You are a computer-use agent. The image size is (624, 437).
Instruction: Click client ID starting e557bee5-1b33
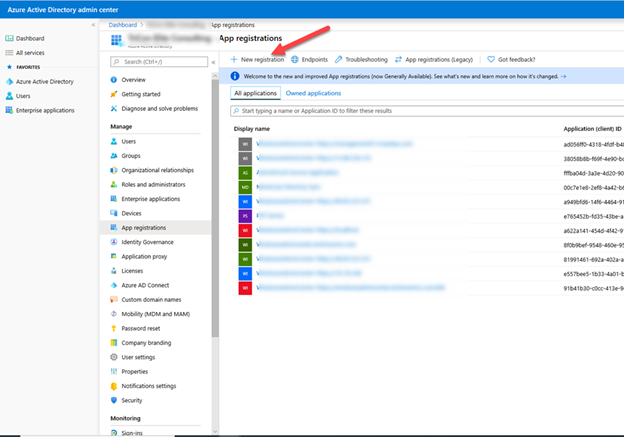tap(593, 274)
